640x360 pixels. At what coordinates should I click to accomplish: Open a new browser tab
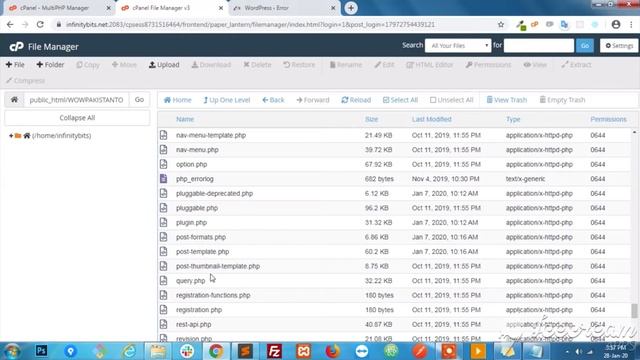tap(351, 8)
